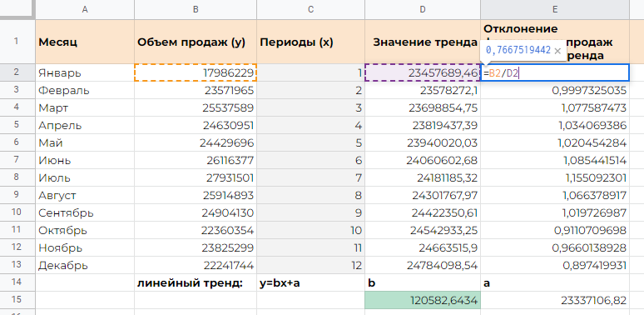Select sales value 25537589
Image resolution: width=644 pixels, height=315 pixels.
tap(196, 107)
